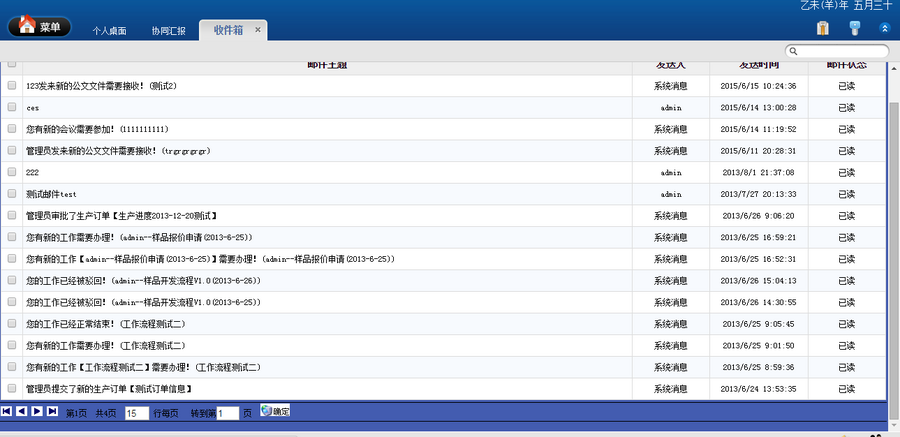The image size is (900, 437).
Task: Toggle select-all checkbox in table header
Action: click(12, 64)
